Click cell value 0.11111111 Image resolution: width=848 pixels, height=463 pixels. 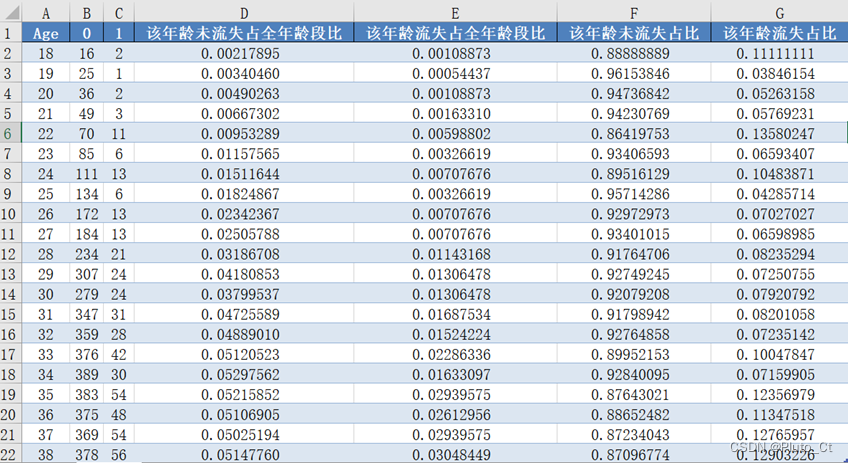pos(779,54)
